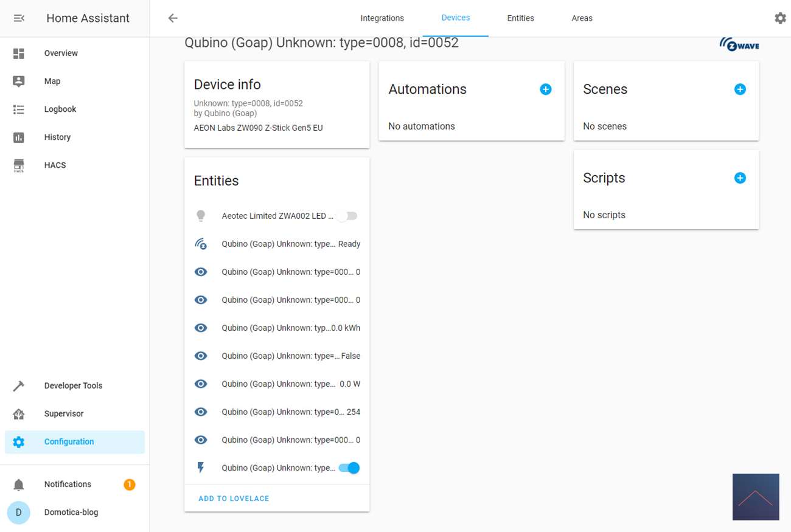Go to the Areas tab
Viewport: 791px width, 532px height.
pos(582,18)
